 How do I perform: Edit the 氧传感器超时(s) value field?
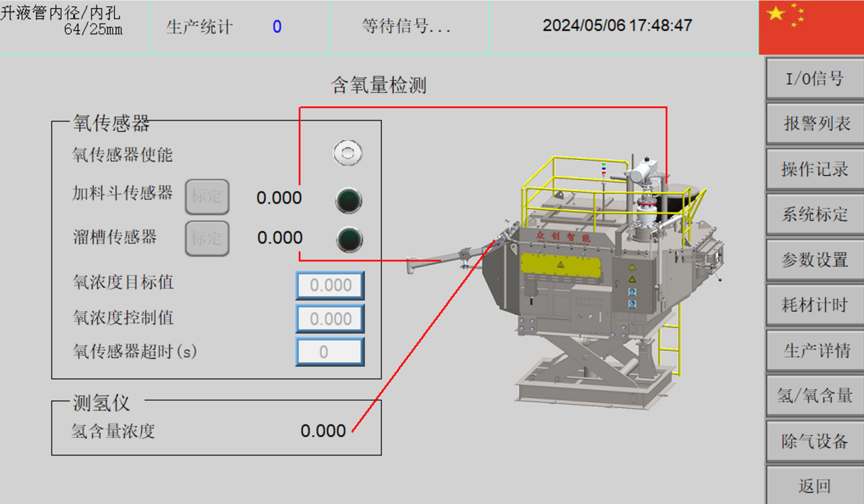coord(330,352)
